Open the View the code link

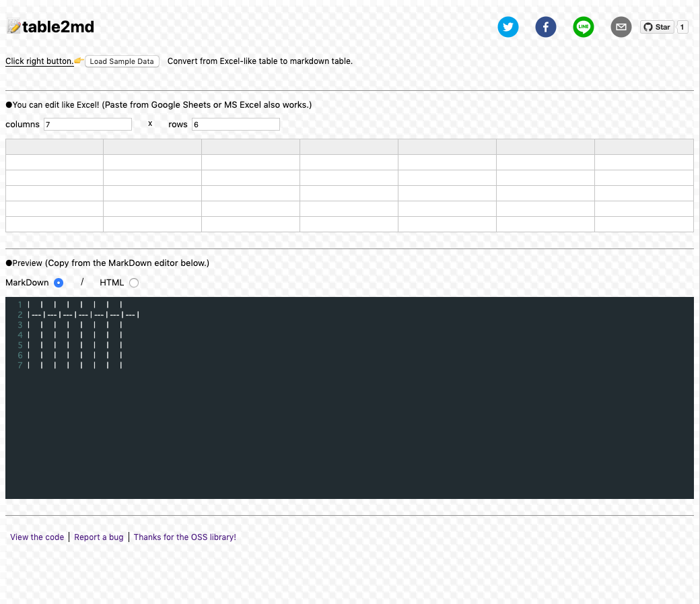click(37, 537)
